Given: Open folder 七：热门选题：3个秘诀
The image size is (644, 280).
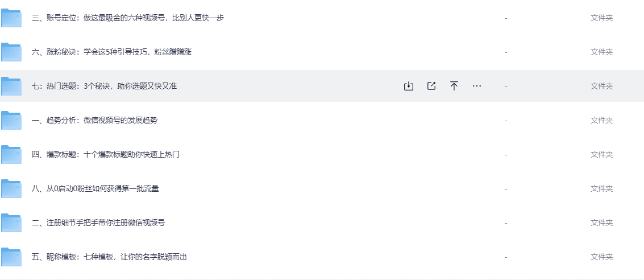Looking at the screenshot, I should (105, 86).
